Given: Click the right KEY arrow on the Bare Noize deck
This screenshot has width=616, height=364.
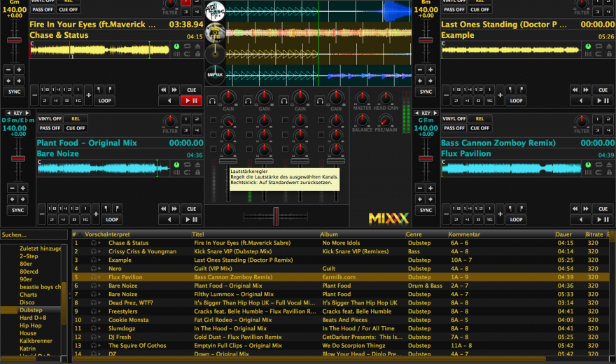Looking at the screenshot, I should pos(26,113).
